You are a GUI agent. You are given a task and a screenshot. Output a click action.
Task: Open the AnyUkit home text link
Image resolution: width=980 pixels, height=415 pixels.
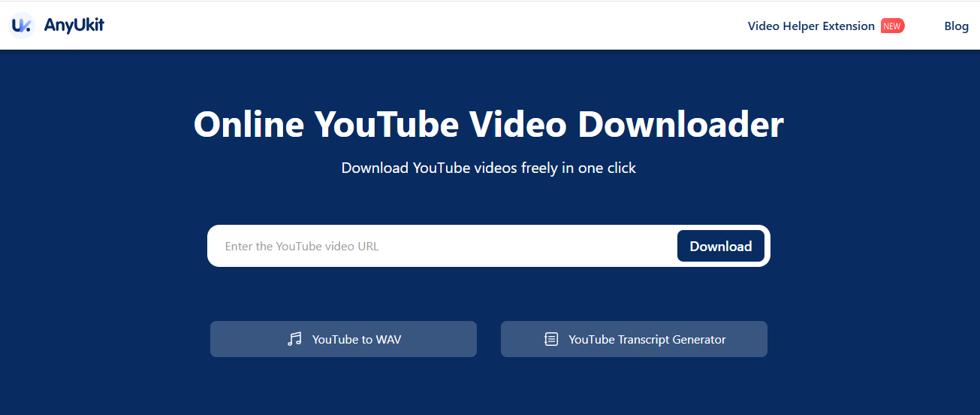[74, 25]
